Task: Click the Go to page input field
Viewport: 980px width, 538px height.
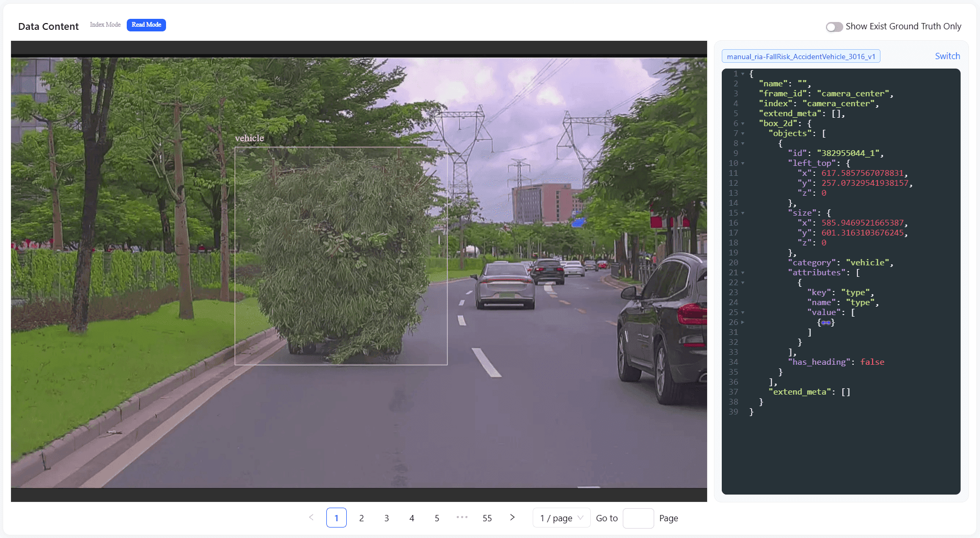Action: pyautogui.click(x=638, y=518)
